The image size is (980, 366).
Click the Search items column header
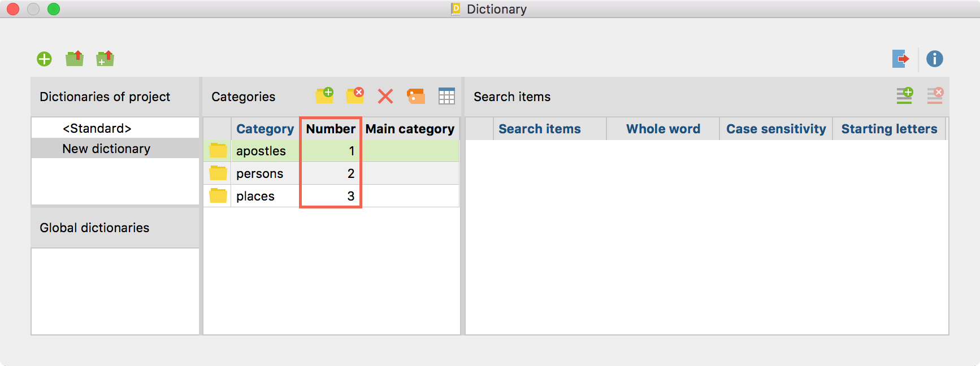tap(549, 129)
